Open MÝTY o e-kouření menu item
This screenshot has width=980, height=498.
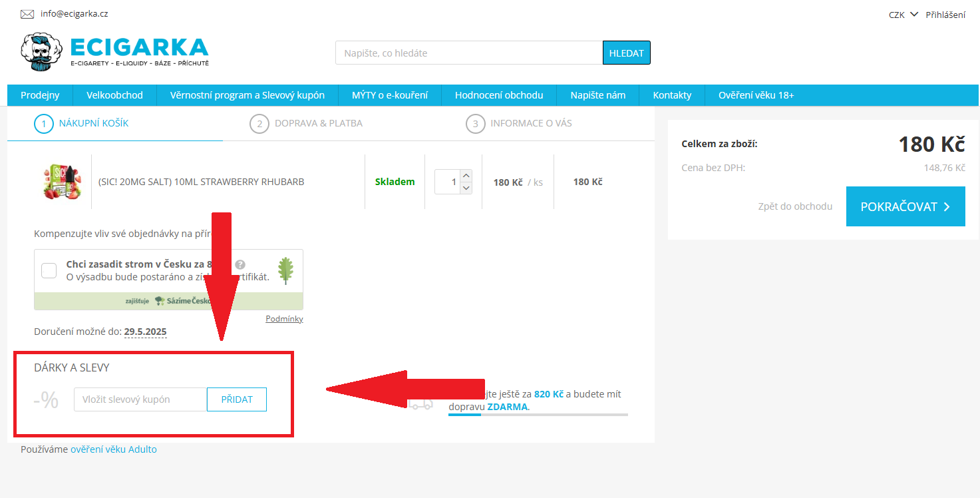(390, 95)
